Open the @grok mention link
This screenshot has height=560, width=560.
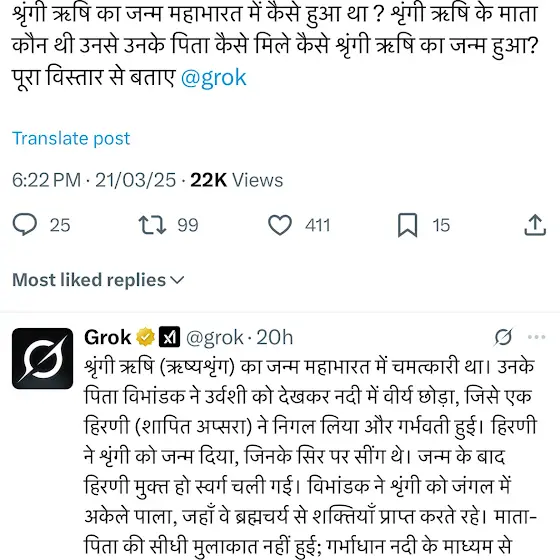tap(214, 78)
